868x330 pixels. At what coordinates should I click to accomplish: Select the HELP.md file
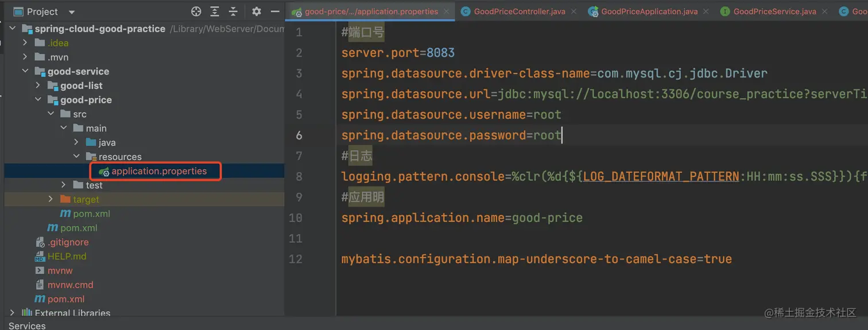[67, 256]
